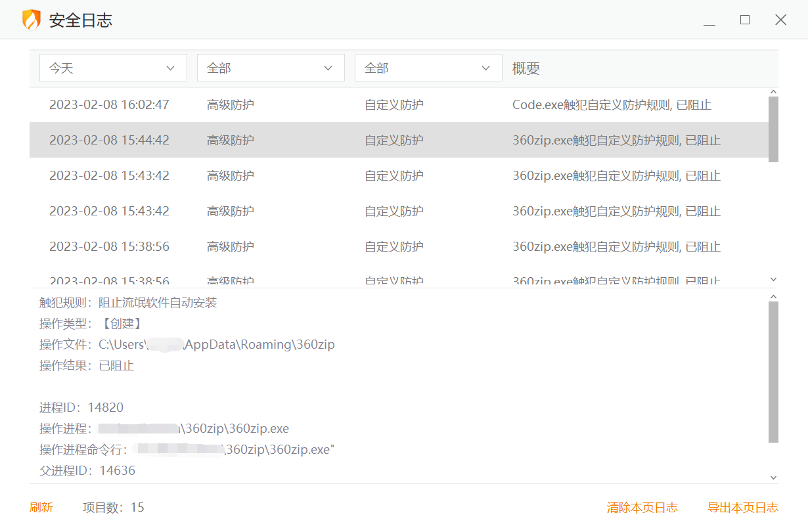808x532 pixels.
Task: Maximize the 安全日志 window
Action: click(745, 20)
